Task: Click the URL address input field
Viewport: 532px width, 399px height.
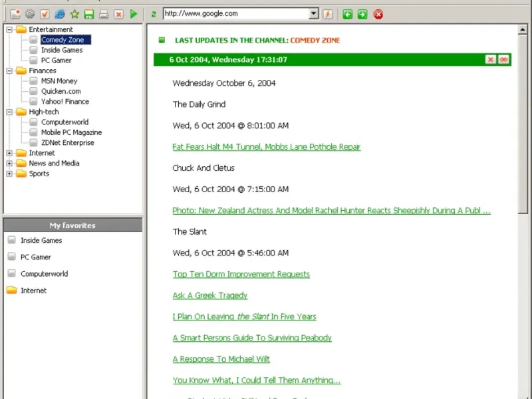Action: (x=236, y=13)
